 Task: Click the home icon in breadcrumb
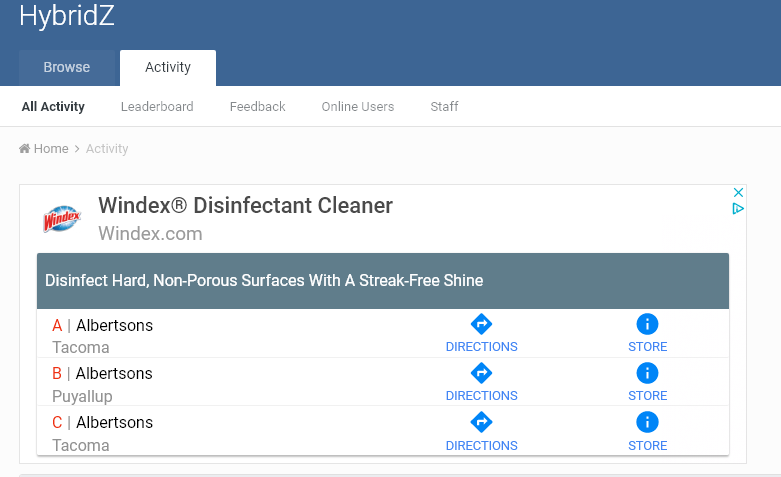click(24, 148)
